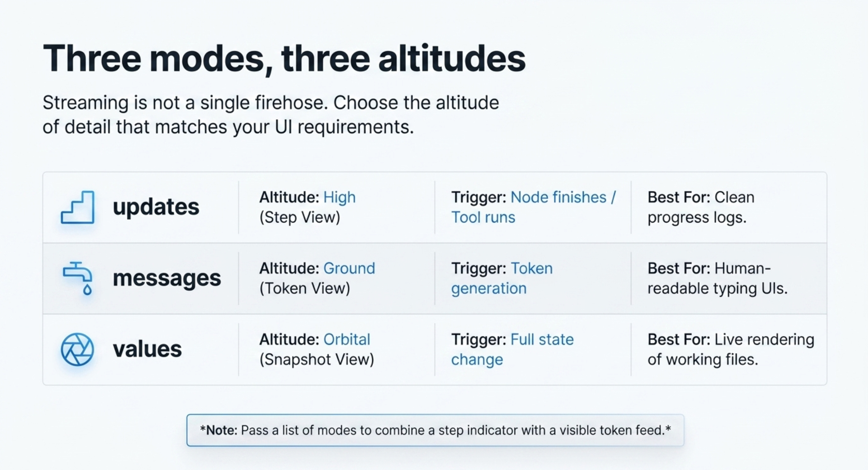Select the 'values' mode label
868x470 pixels.
[x=147, y=349]
